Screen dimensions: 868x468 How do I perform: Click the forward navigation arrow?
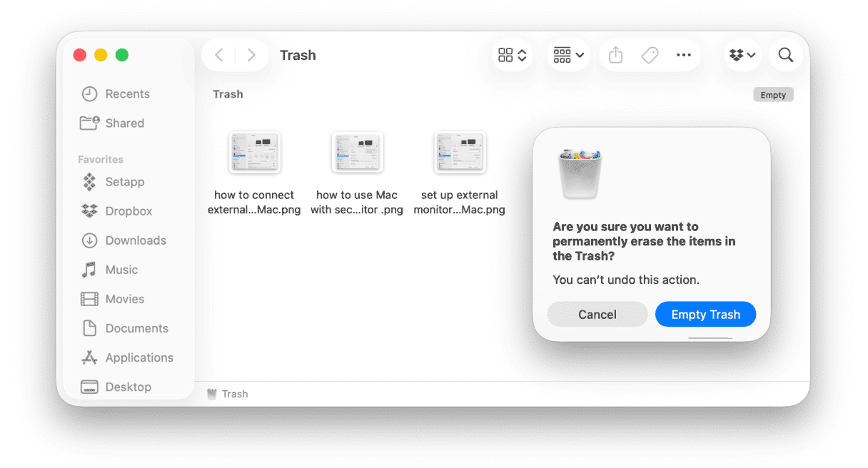251,55
